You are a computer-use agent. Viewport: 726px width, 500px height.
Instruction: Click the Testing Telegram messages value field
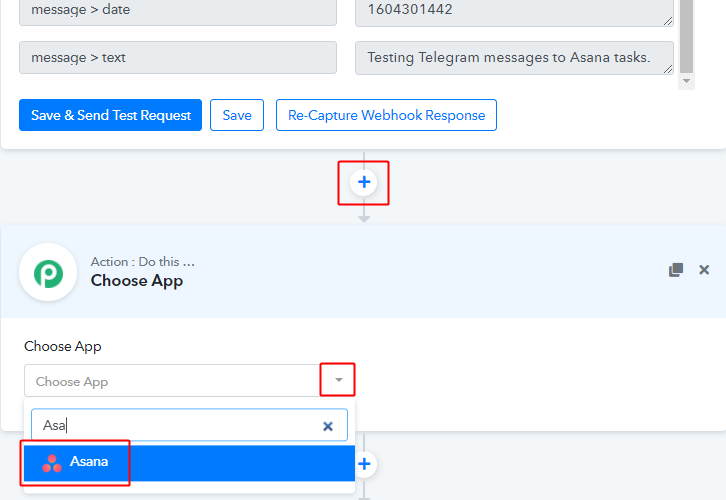[514, 58]
